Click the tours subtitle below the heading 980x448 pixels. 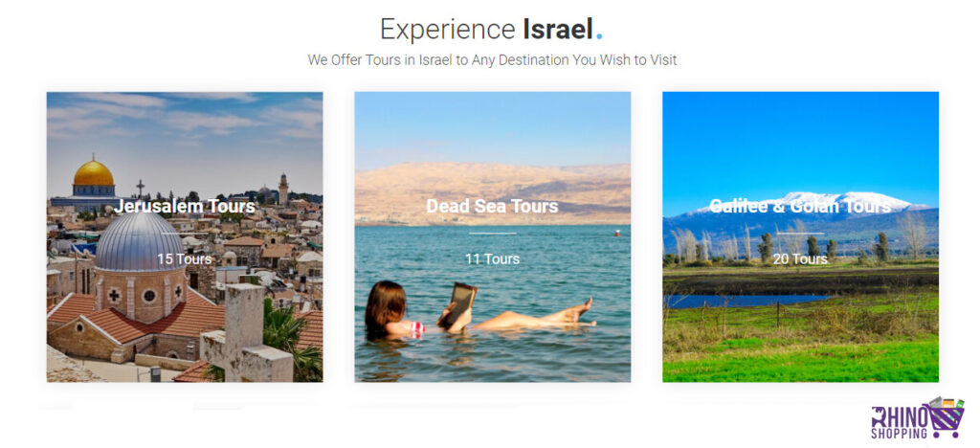click(493, 60)
